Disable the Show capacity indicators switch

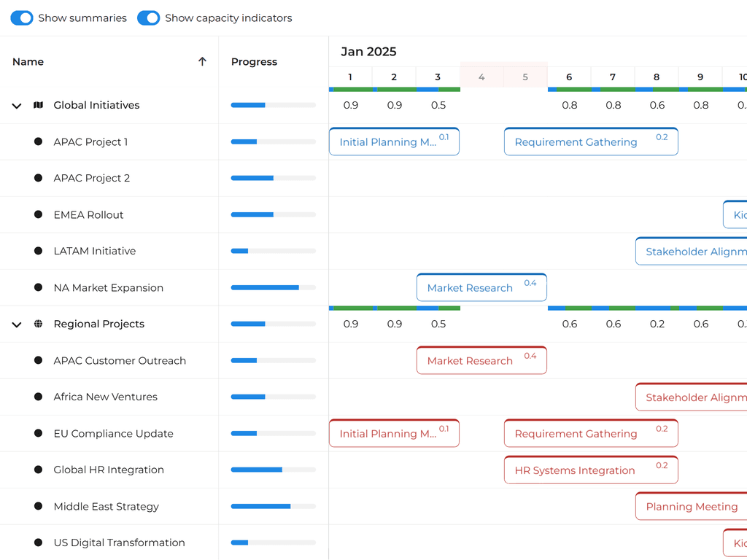[x=149, y=18]
